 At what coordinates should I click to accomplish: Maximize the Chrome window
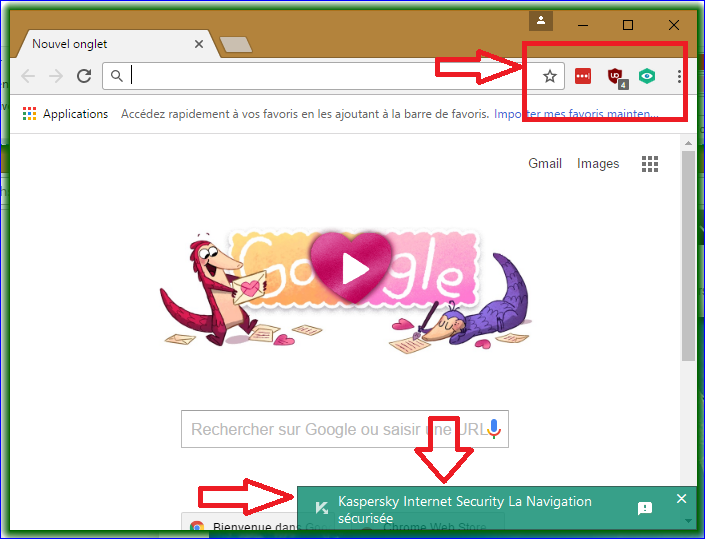pyautogui.click(x=628, y=25)
